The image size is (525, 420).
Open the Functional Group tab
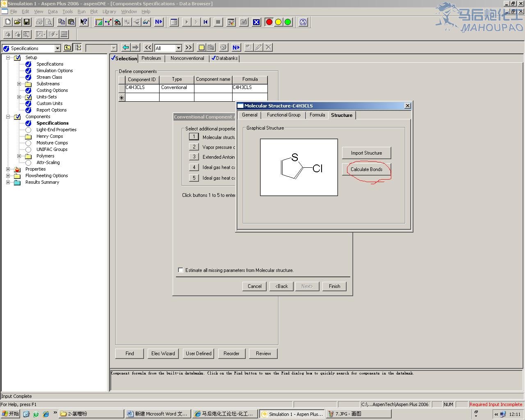(x=283, y=115)
